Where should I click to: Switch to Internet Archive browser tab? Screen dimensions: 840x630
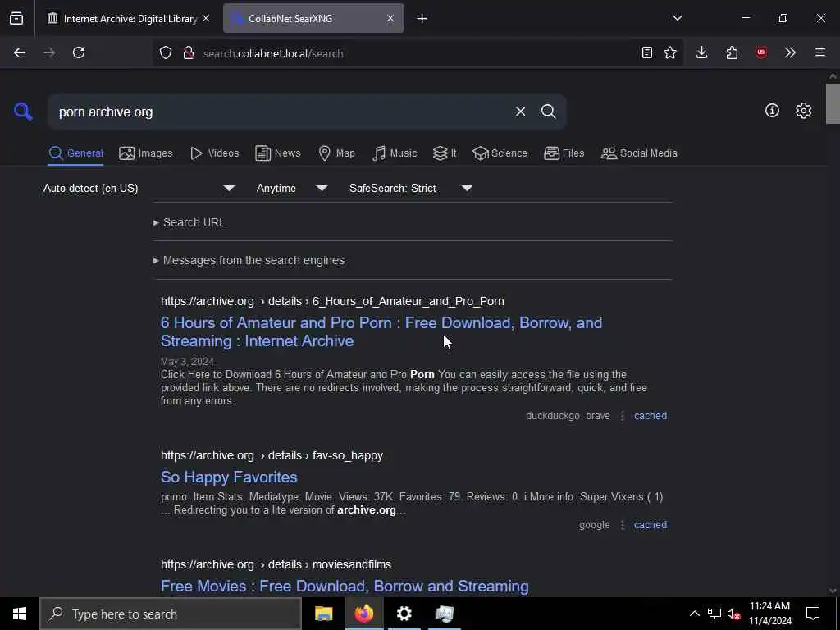pyautogui.click(x=128, y=18)
